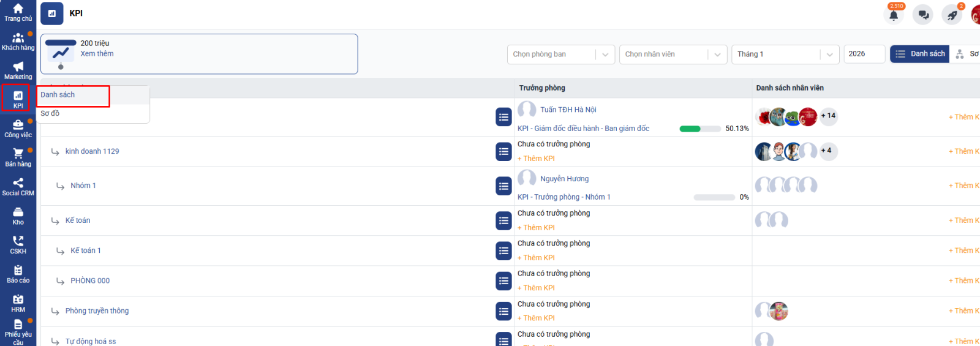This screenshot has height=346, width=980.
Task: Open Trang chủ home in sidebar
Action: [18, 12]
